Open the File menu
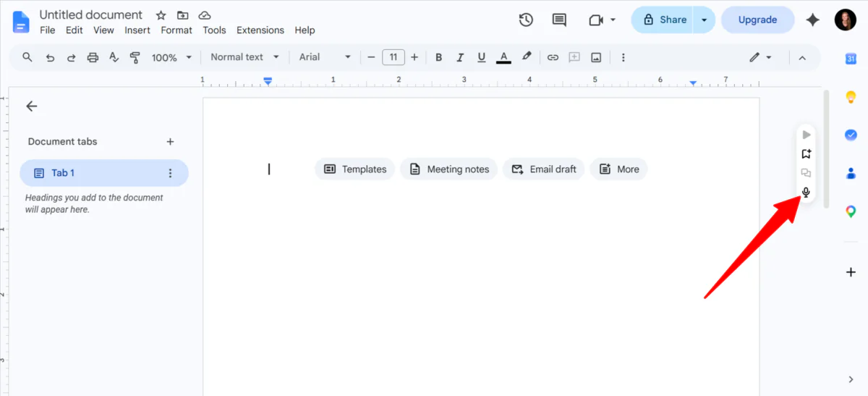The height and width of the screenshot is (396, 868). click(x=47, y=30)
